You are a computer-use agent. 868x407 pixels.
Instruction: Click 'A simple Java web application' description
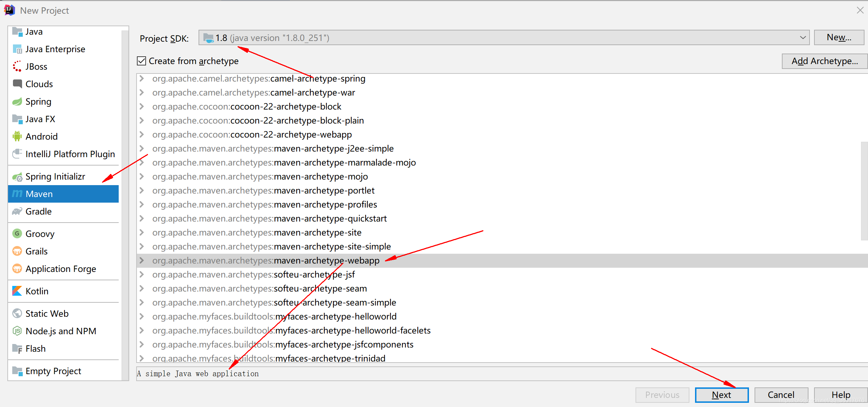[x=198, y=374]
